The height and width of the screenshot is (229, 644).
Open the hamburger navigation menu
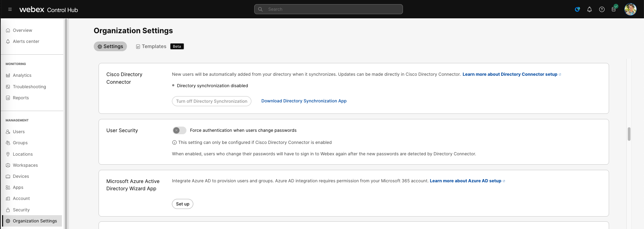point(10,9)
